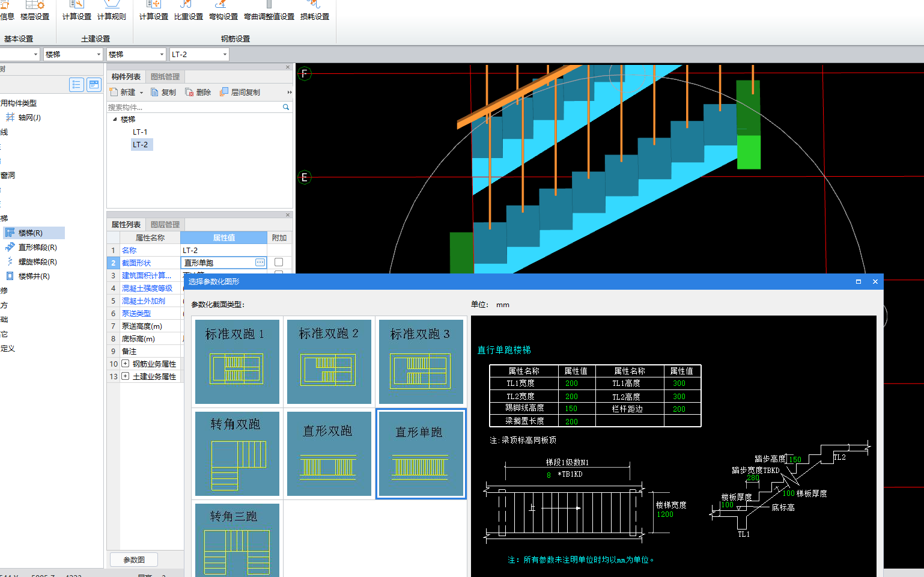Click search magnifier in component search box
Viewport: 924px width, 577px height.
(286, 107)
